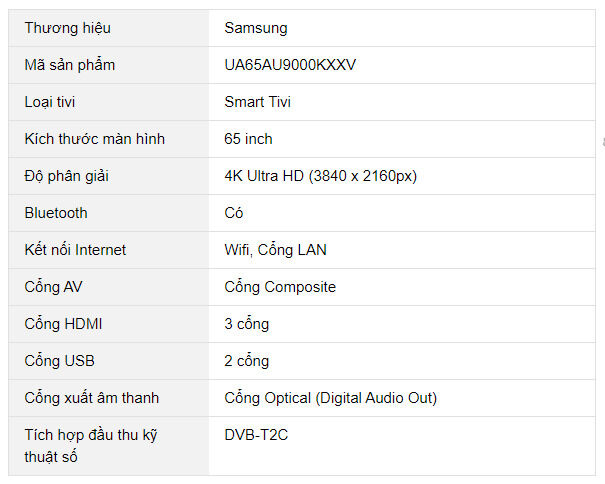Image resolution: width=605 pixels, height=484 pixels.
Task: Select the 3 cổng HDMI value
Action: click(246, 324)
